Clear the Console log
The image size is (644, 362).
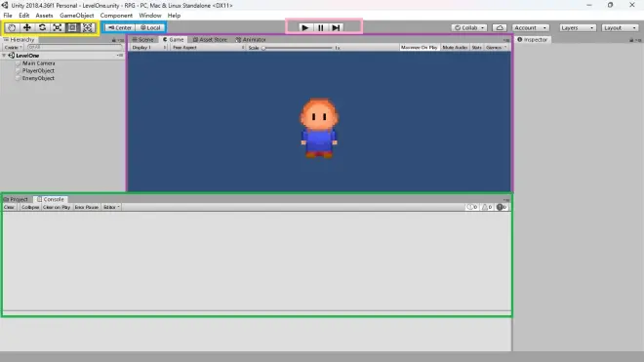9,207
